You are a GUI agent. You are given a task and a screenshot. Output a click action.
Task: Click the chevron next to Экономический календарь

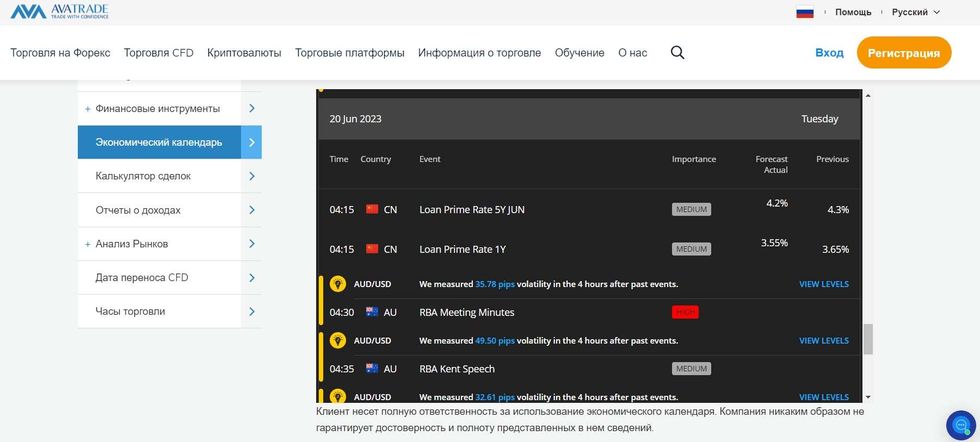tap(251, 142)
